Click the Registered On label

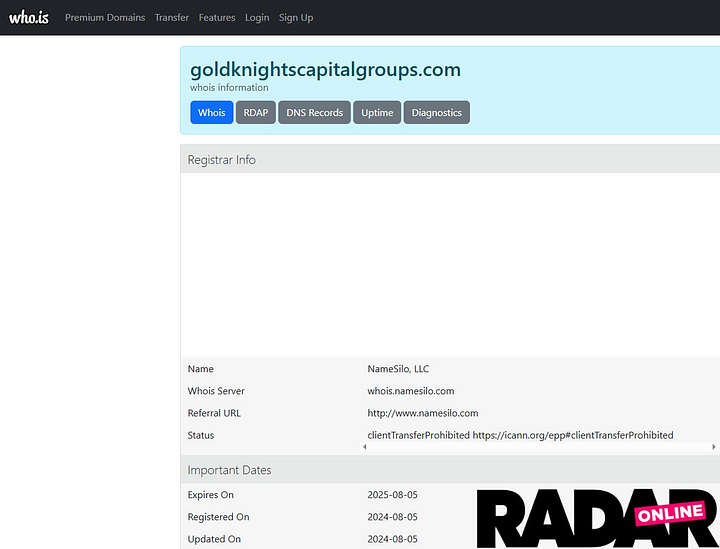[x=218, y=516]
